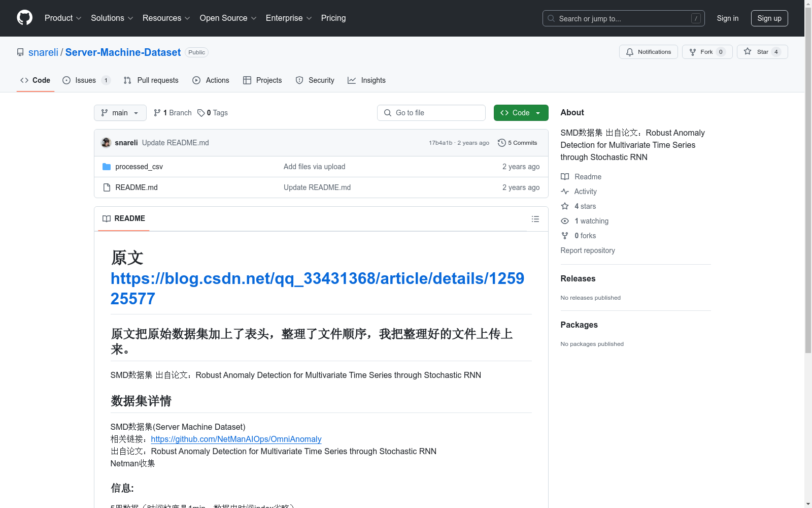Open the Readme link in About

coord(581,177)
